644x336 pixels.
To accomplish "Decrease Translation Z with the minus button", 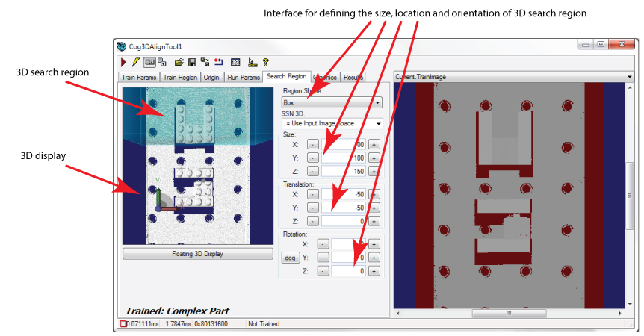I will pos(312,221).
